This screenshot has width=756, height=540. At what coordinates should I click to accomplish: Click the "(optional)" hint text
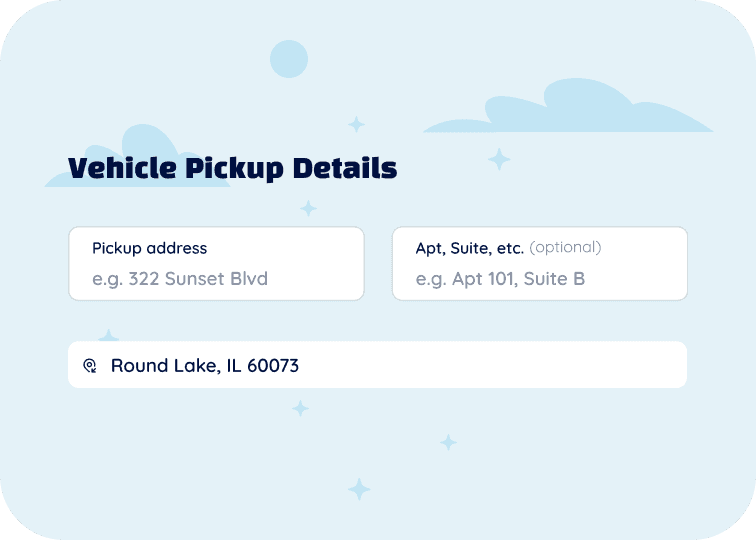coord(565,248)
